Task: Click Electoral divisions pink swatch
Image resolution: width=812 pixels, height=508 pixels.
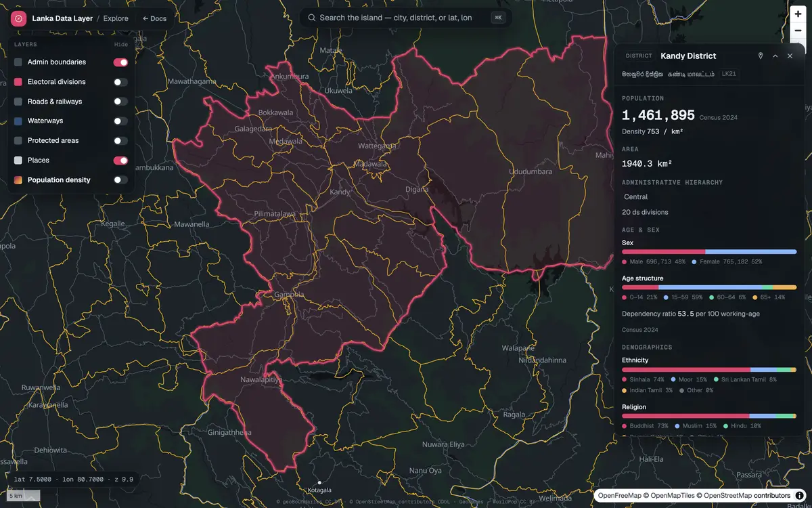Action: 18,82
